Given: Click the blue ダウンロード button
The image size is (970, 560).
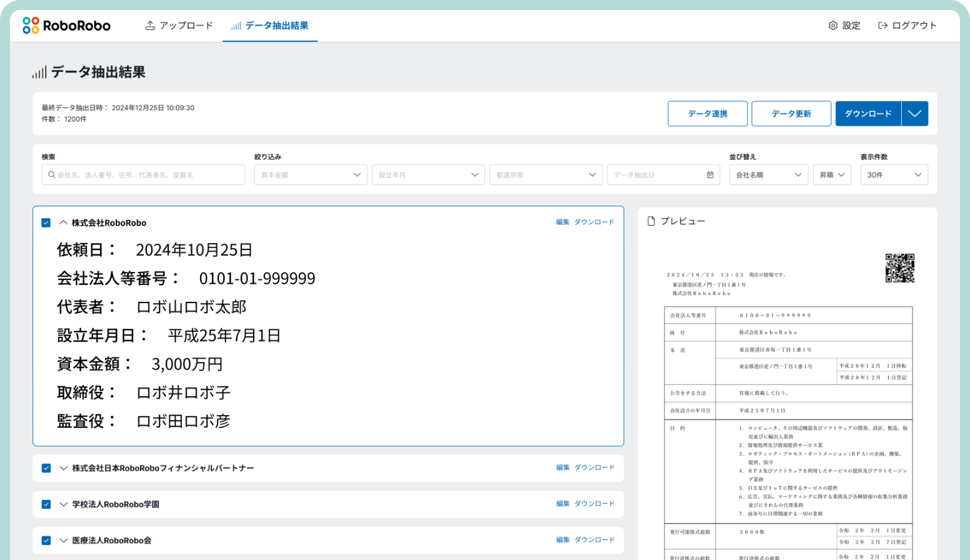Looking at the screenshot, I should pos(868,114).
